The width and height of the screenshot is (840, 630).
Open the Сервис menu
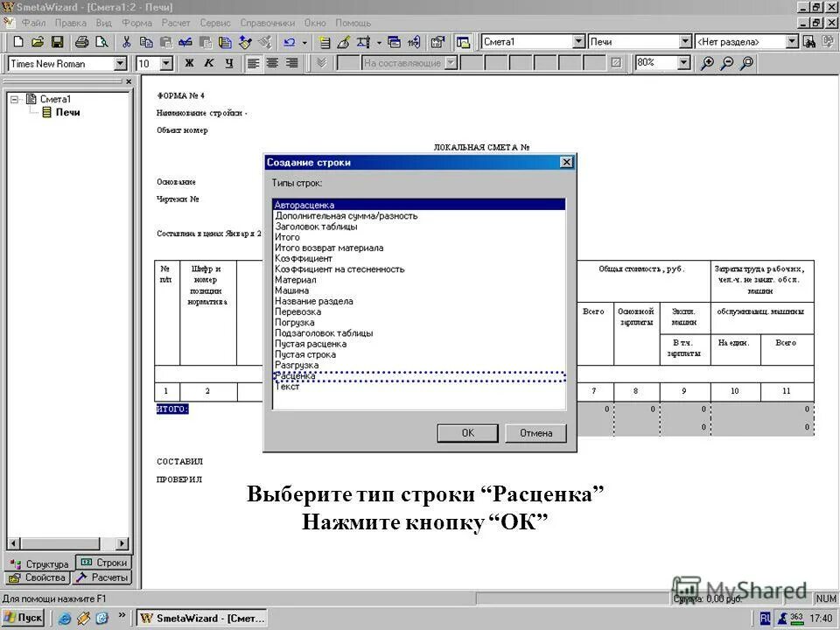coord(215,23)
